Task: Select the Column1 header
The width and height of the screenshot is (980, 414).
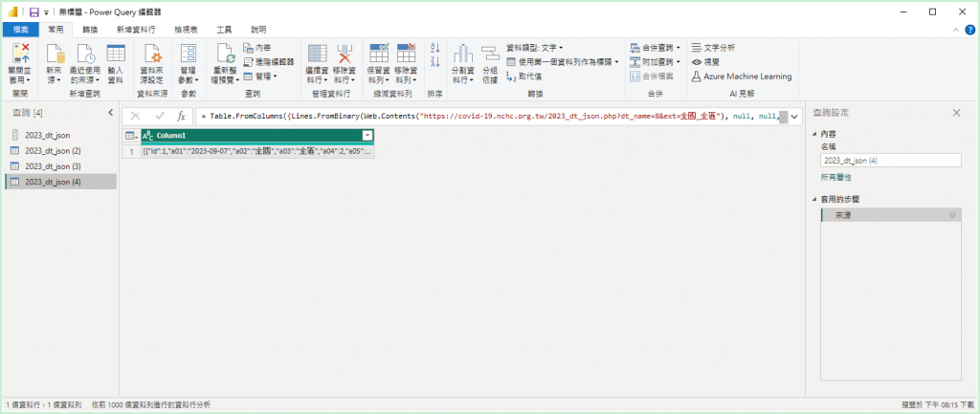Action: [x=257, y=136]
